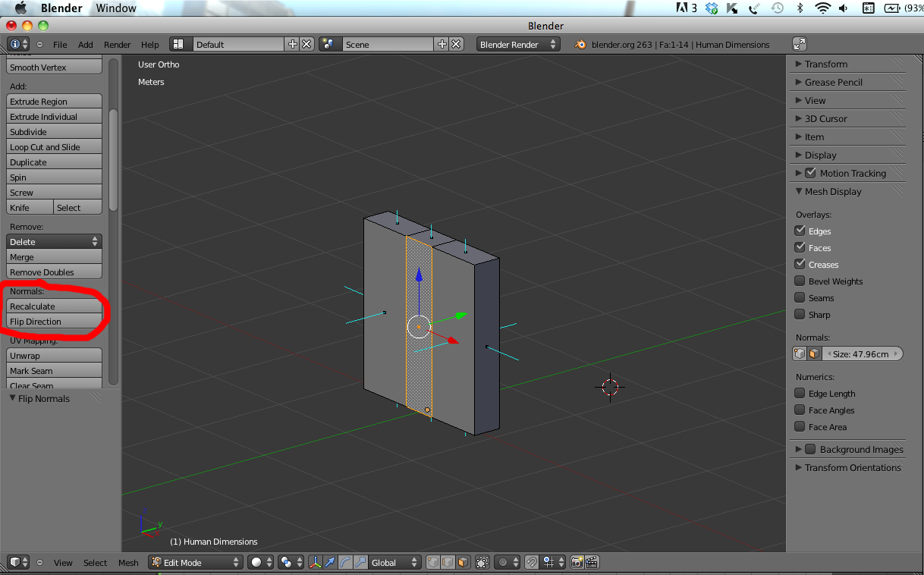Open the proportional editing dropdown
Viewport: 924px width, 575px height.
[x=506, y=562]
